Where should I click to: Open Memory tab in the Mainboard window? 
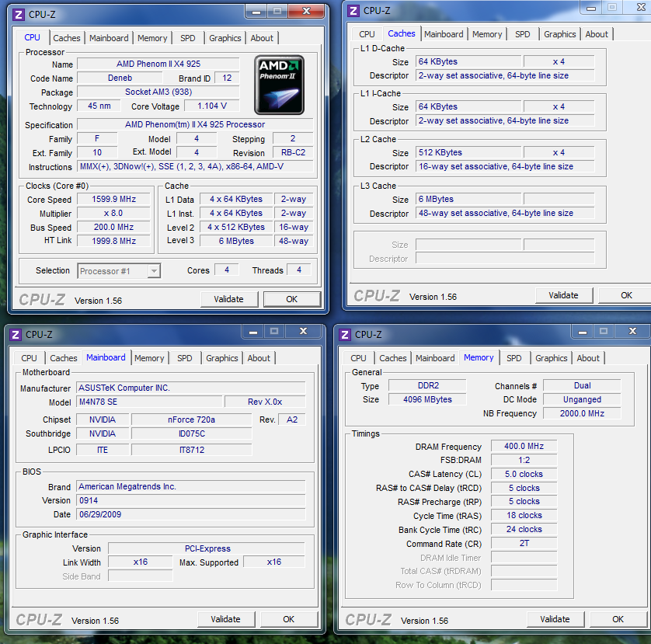tap(149, 358)
